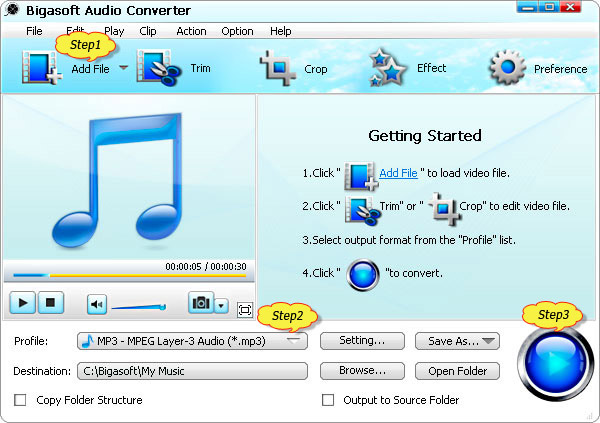Open the File menu

34,31
